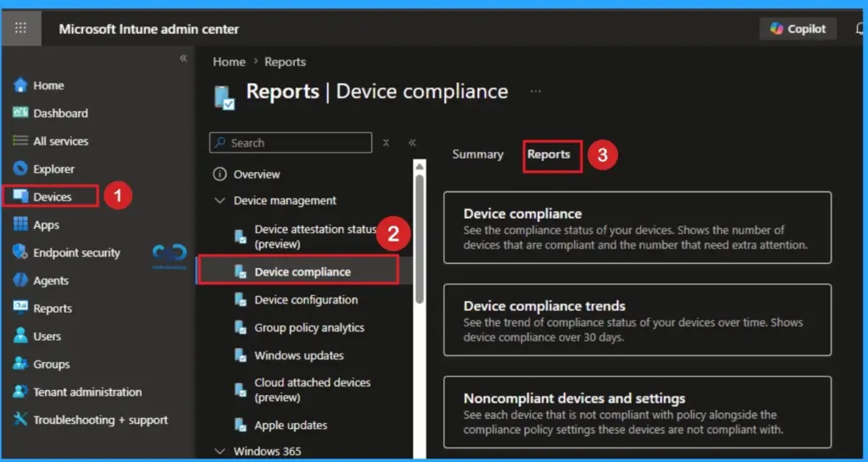
Task: Select Devices in the left navigation
Action: pyautogui.click(x=52, y=197)
